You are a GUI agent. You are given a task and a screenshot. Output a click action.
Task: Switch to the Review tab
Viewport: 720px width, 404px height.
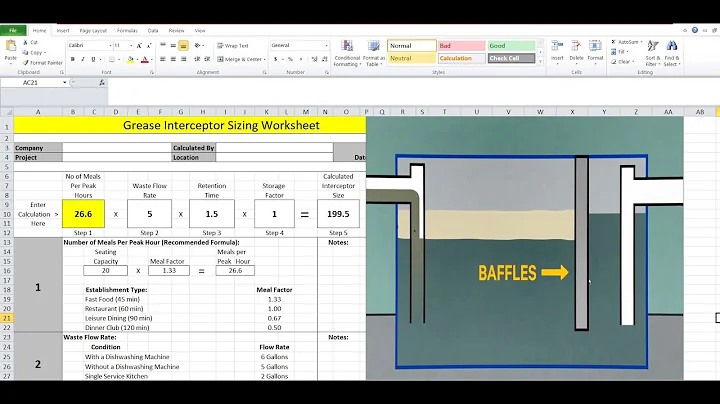click(176, 31)
